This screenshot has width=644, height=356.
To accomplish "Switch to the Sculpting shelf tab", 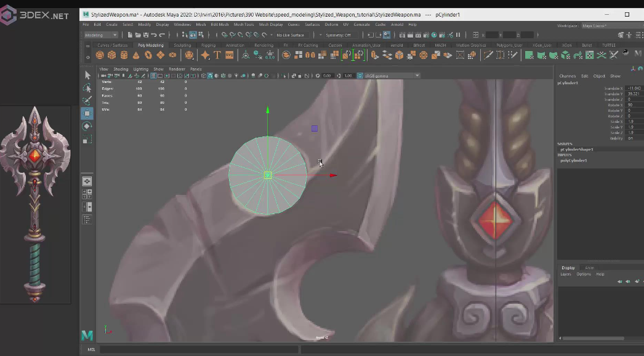I will tap(182, 45).
